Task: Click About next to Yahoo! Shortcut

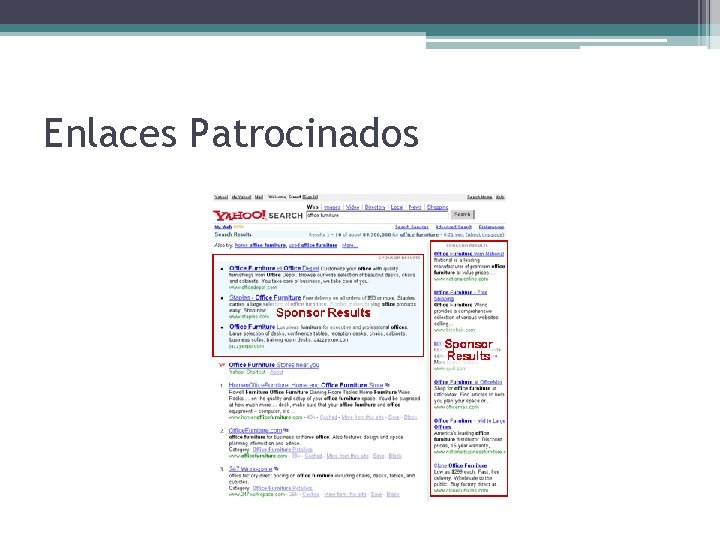Action: (x=276, y=372)
